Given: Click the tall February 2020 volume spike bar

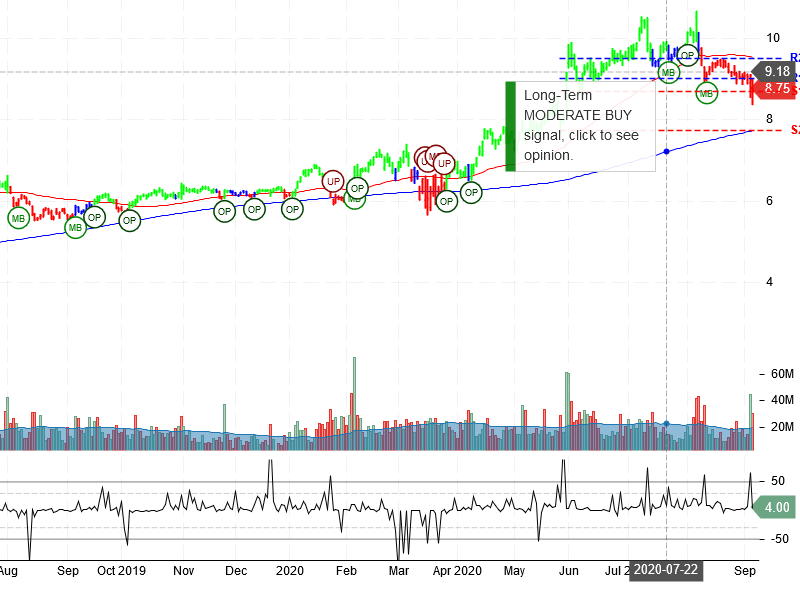Looking at the screenshot, I should pos(355,403).
